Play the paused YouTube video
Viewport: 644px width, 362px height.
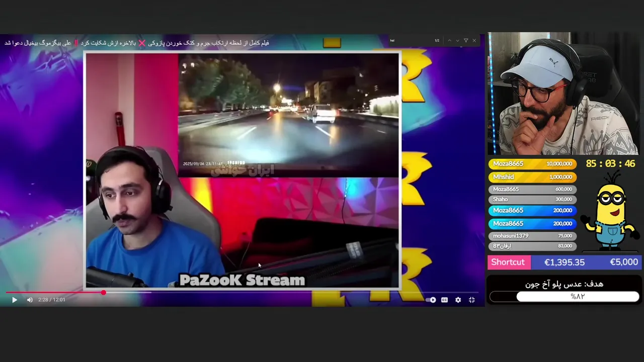15,300
